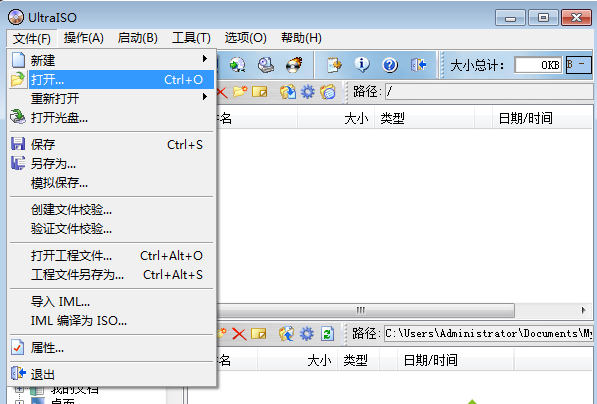Select 验证文件校验... menu entry
Screen dimensions: 597x404
[112, 229]
